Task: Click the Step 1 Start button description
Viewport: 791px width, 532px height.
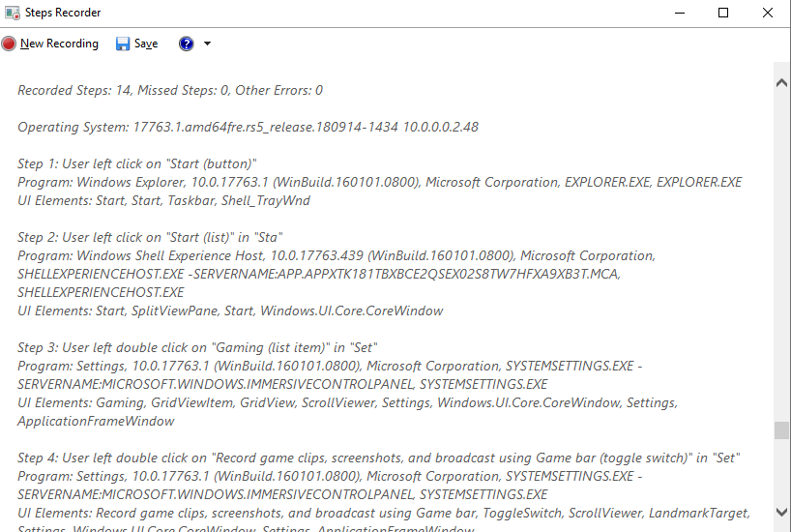Action: point(136,164)
